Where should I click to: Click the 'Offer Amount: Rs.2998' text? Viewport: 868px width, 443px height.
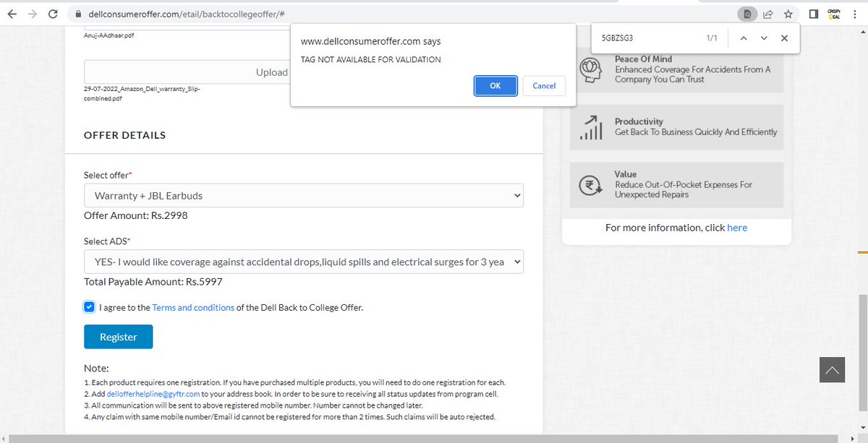click(x=136, y=215)
